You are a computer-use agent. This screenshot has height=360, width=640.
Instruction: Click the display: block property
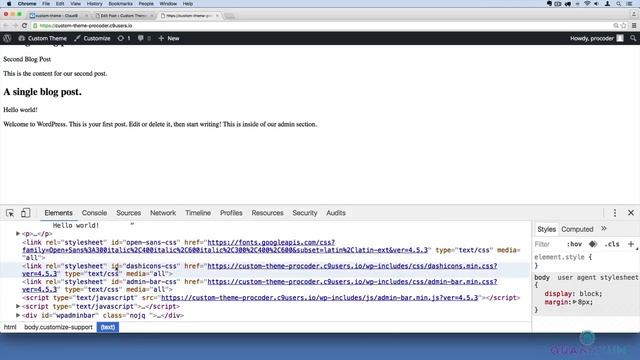tap(573, 293)
